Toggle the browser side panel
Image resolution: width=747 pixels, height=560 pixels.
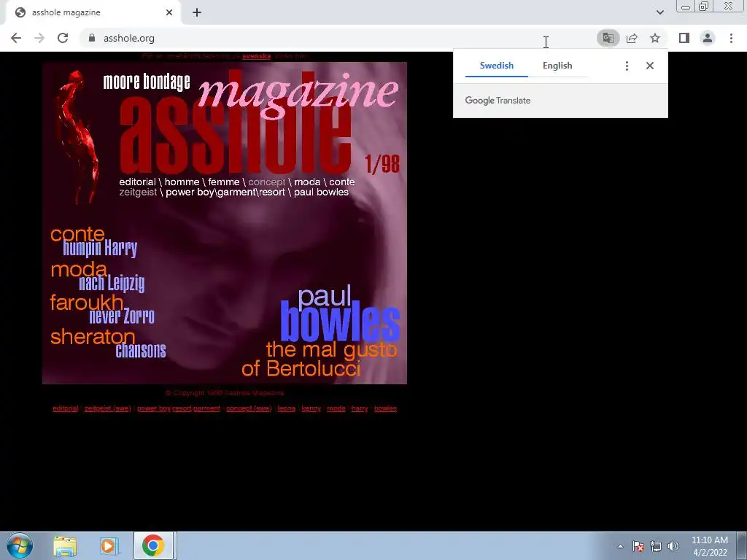[684, 38]
